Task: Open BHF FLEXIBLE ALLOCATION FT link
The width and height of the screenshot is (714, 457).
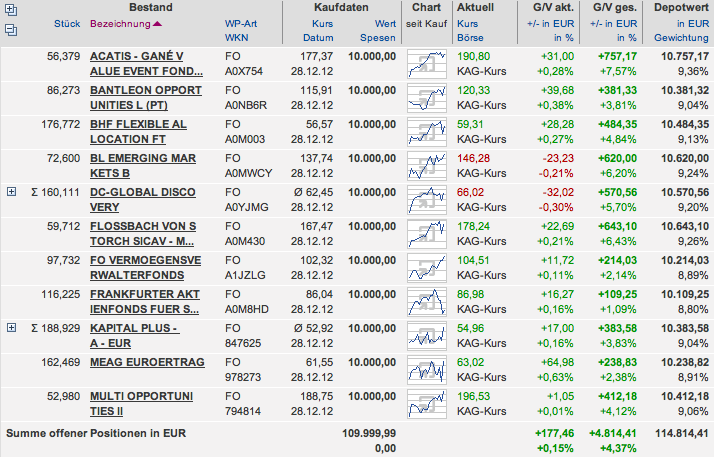Action: 138,132
